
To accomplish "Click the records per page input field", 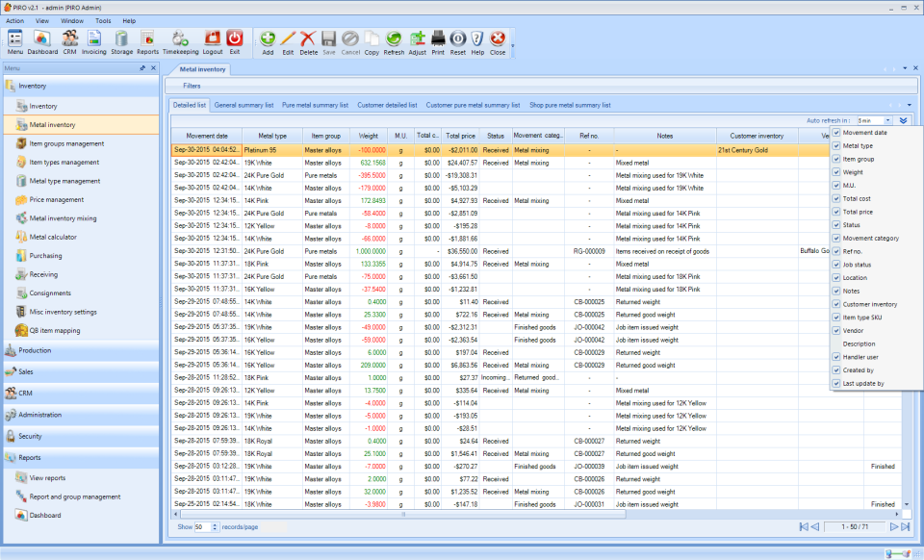I will point(203,527).
